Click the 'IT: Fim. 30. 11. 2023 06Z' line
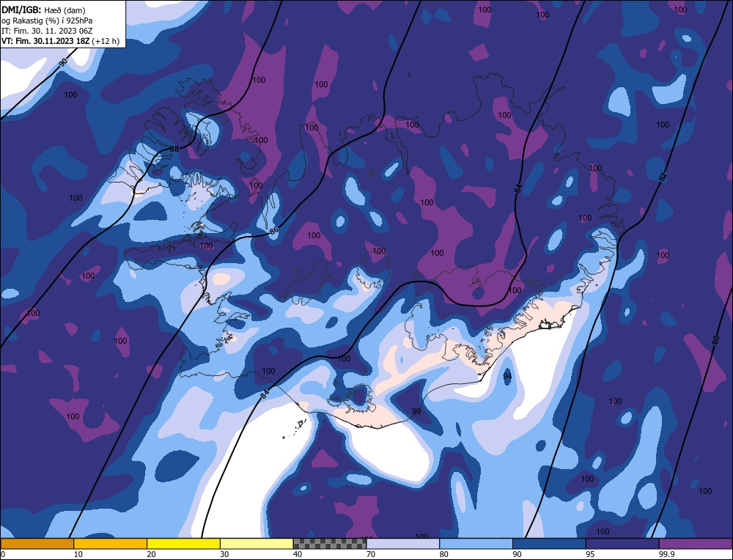This screenshot has height=560, width=733. point(47,31)
